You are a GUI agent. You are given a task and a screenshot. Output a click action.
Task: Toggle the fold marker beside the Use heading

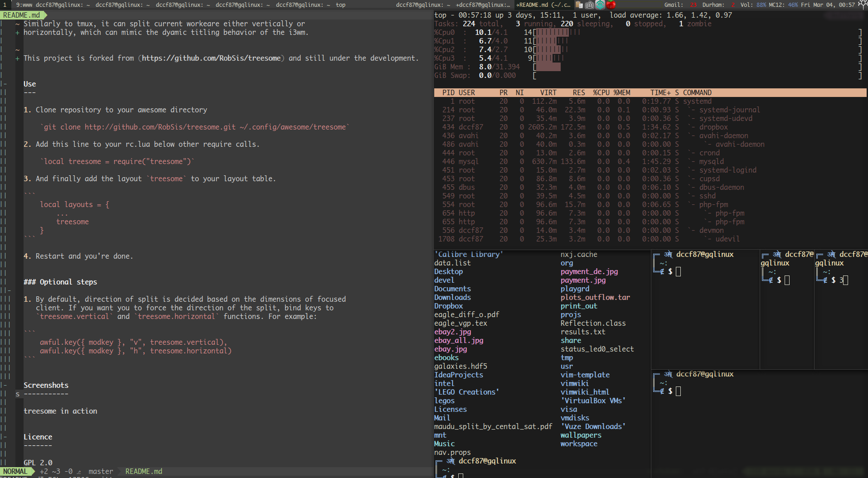pyautogui.click(x=4, y=84)
